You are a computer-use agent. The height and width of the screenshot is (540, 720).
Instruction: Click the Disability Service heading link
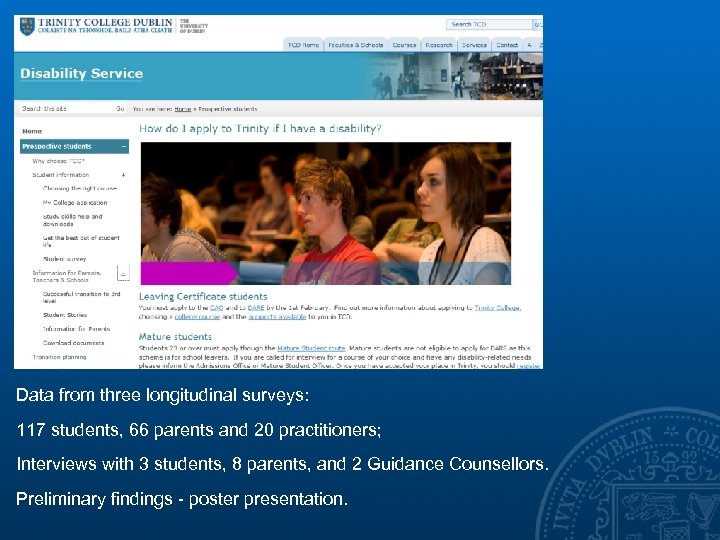click(x=81, y=73)
